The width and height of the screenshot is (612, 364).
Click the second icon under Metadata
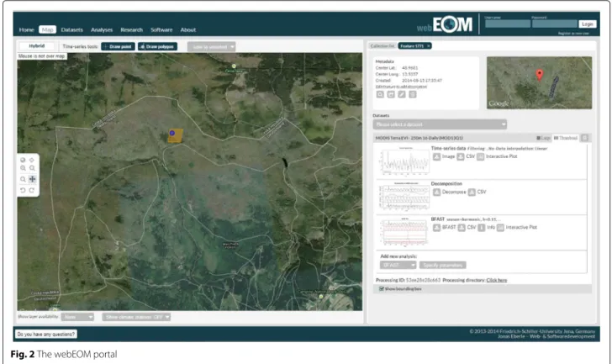coord(391,94)
